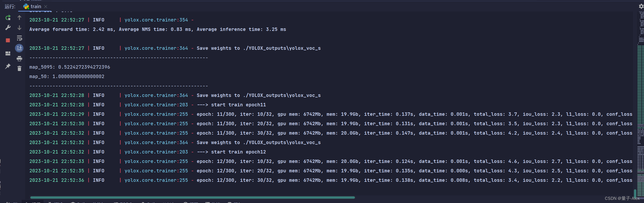Image resolution: width=644 pixels, height=203 pixels.
Task: Click the map_50 value line
Action: [x=67, y=76]
